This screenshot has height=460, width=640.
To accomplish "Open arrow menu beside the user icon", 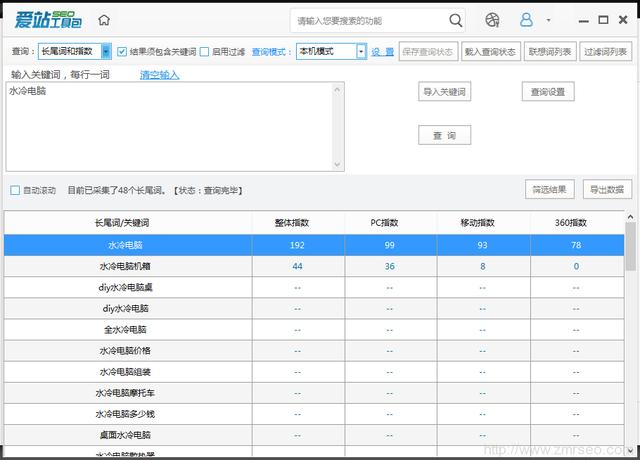I will (x=548, y=20).
